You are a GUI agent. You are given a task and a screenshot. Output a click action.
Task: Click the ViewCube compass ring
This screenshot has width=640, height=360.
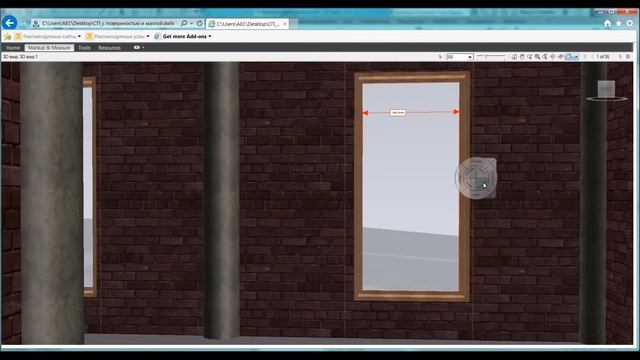click(x=606, y=98)
